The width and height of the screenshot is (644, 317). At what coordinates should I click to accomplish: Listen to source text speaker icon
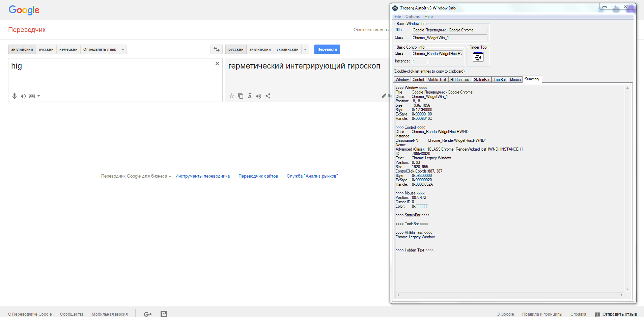point(23,96)
